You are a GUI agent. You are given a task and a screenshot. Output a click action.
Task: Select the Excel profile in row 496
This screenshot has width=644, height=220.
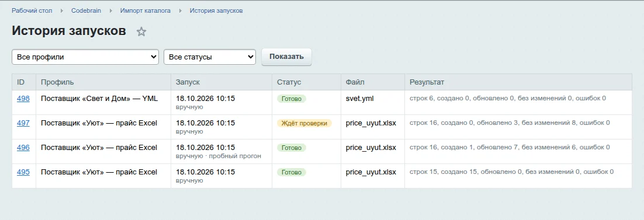(x=99, y=148)
